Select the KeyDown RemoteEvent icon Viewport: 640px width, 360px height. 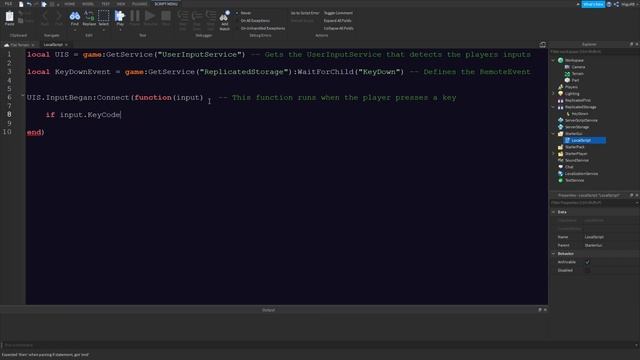pyautogui.click(x=568, y=113)
